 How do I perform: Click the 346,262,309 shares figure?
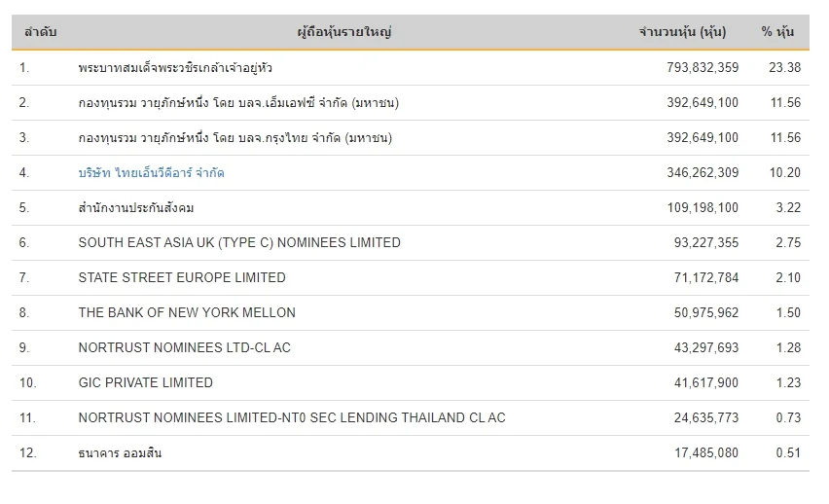pyautogui.click(x=697, y=173)
